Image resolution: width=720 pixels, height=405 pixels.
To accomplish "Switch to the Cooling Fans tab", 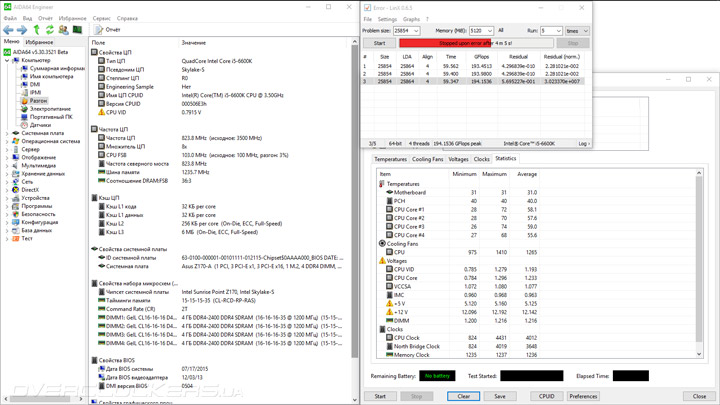I will (x=428, y=159).
